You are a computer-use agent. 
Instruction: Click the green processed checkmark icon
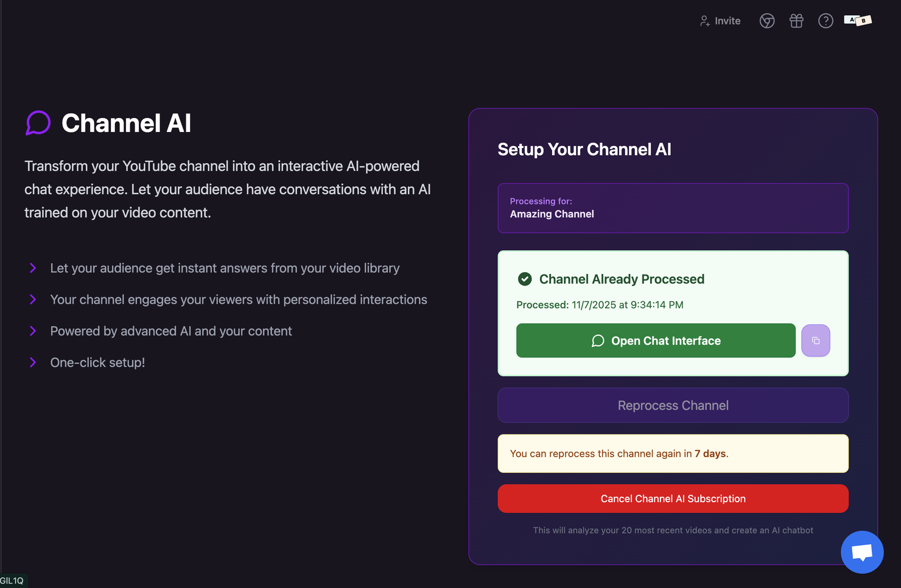click(x=525, y=279)
